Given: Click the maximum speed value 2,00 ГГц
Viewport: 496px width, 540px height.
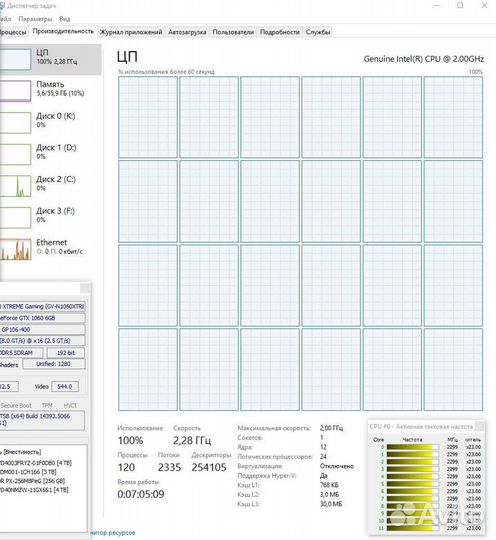Looking at the screenshot, I should [x=331, y=428].
